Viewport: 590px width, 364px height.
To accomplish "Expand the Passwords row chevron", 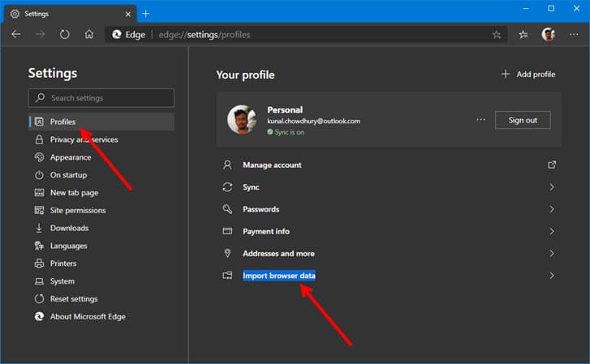I will pyautogui.click(x=552, y=209).
